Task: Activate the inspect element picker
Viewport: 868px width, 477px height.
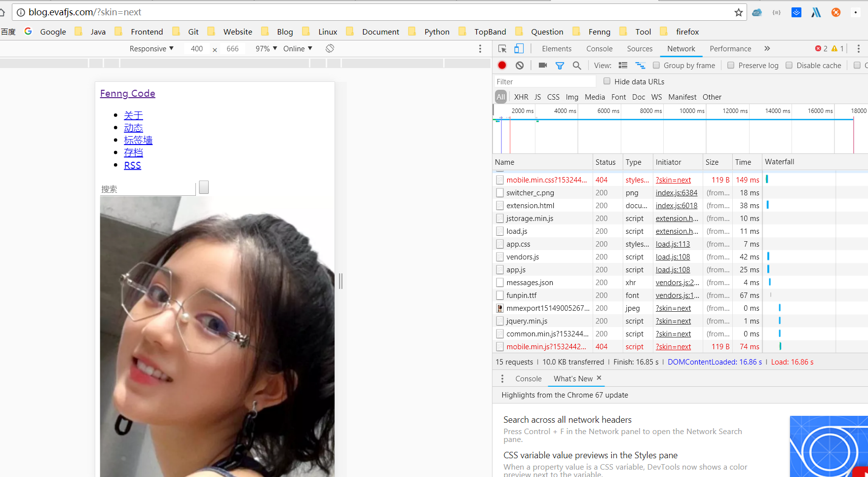Action: click(x=502, y=48)
